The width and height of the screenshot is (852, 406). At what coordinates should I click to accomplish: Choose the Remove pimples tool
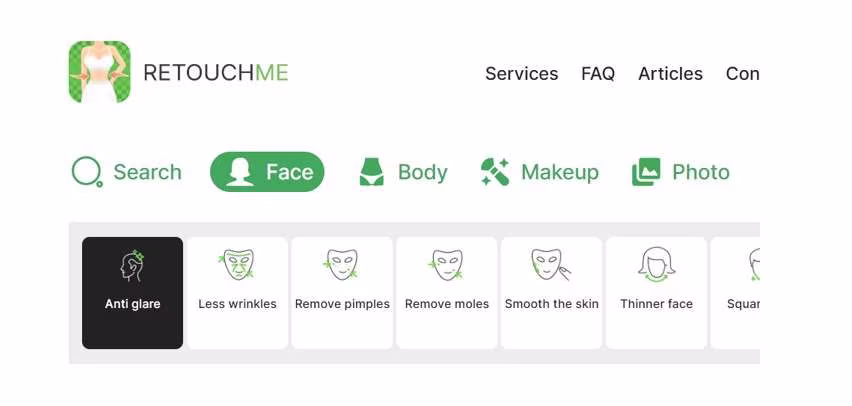point(342,293)
